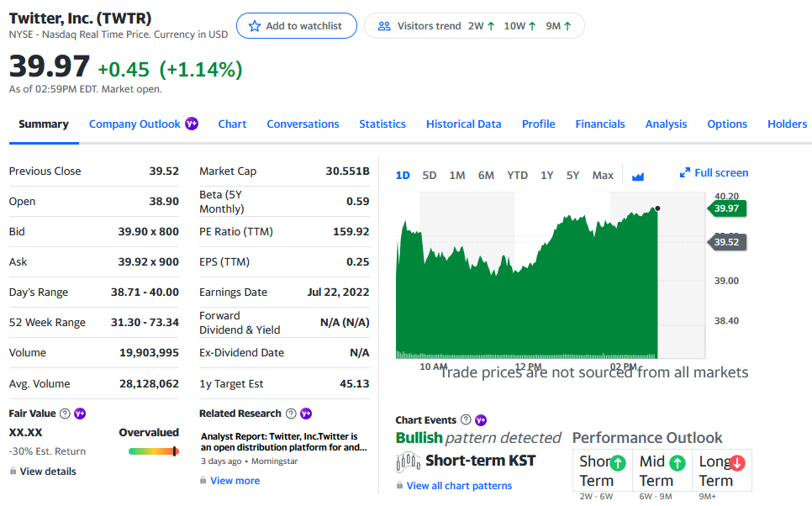Select the 1Y chart range

(x=547, y=176)
